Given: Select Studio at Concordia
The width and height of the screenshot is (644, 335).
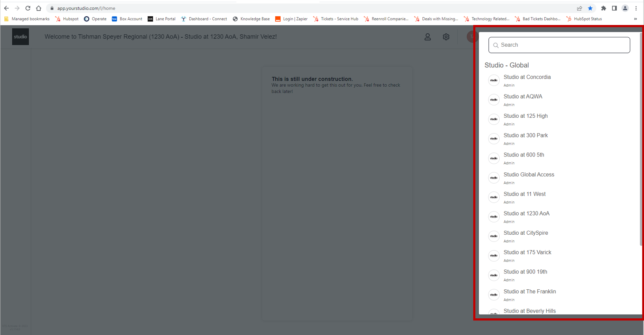Looking at the screenshot, I should pyautogui.click(x=527, y=77).
